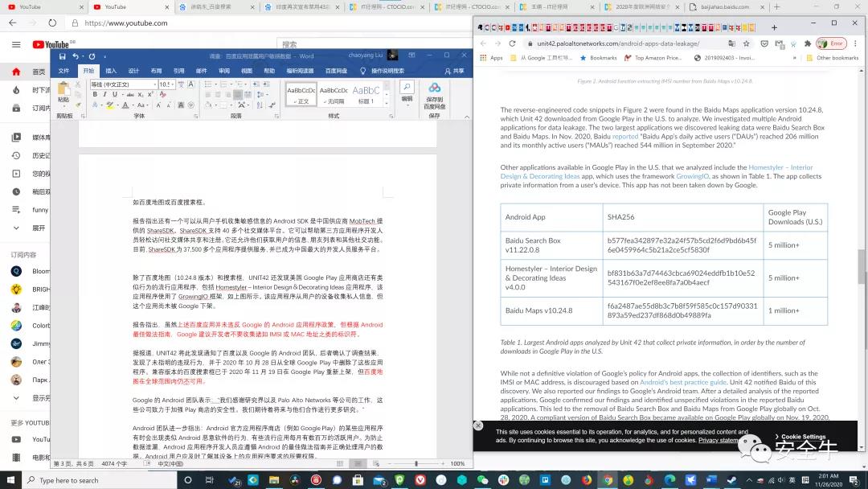Viewport: 868px width, 489px height.
Task: Click the 保存到百度网盘 icon in Word ribbon
Action: pos(436,92)
